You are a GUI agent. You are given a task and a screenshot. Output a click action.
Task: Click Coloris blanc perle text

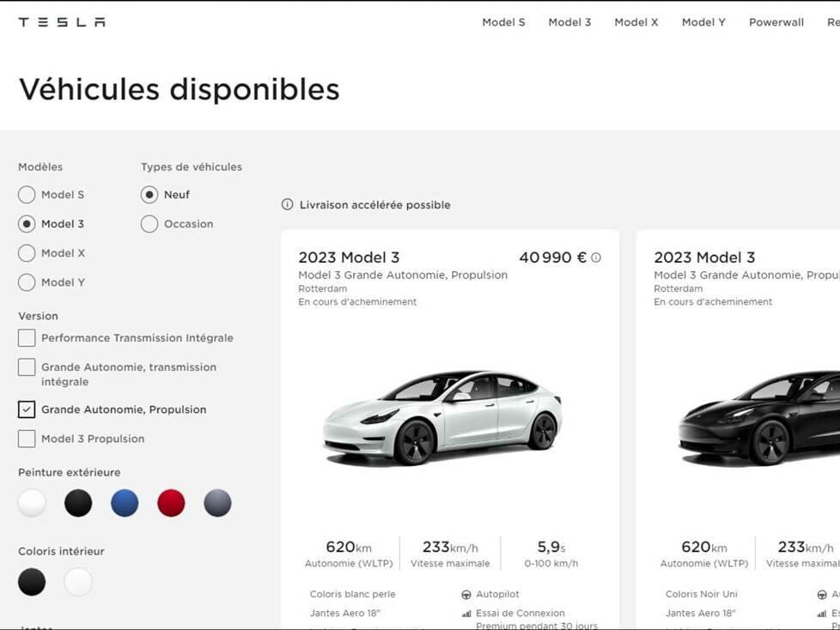pos(352,594)
